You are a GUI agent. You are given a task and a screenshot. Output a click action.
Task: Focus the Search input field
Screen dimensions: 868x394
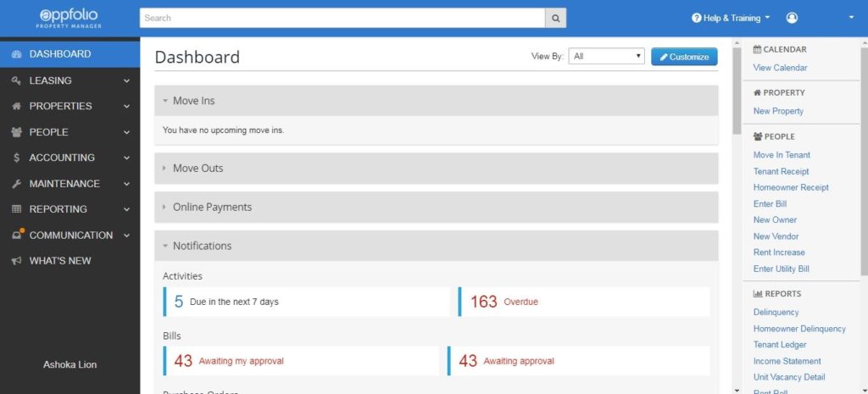pos(342,19)
